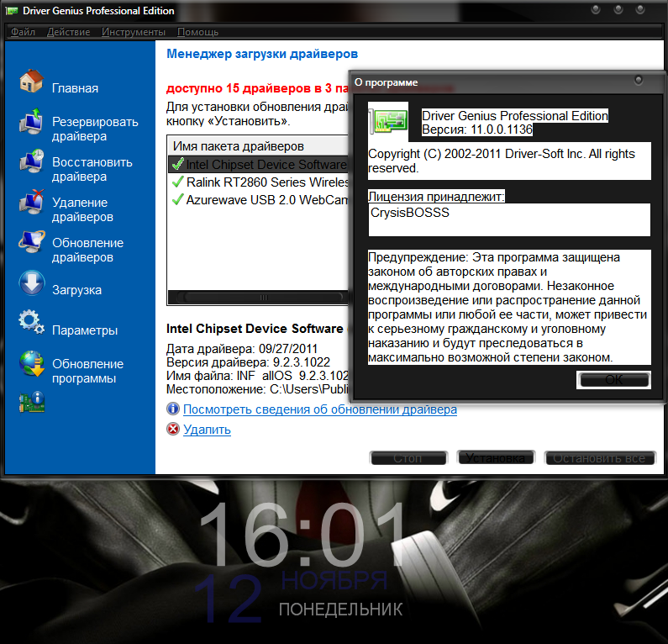Toggle checkmark for Ralink RT2860 Series package
Viewport: 668px width, 644px height.
coord(177,182)
